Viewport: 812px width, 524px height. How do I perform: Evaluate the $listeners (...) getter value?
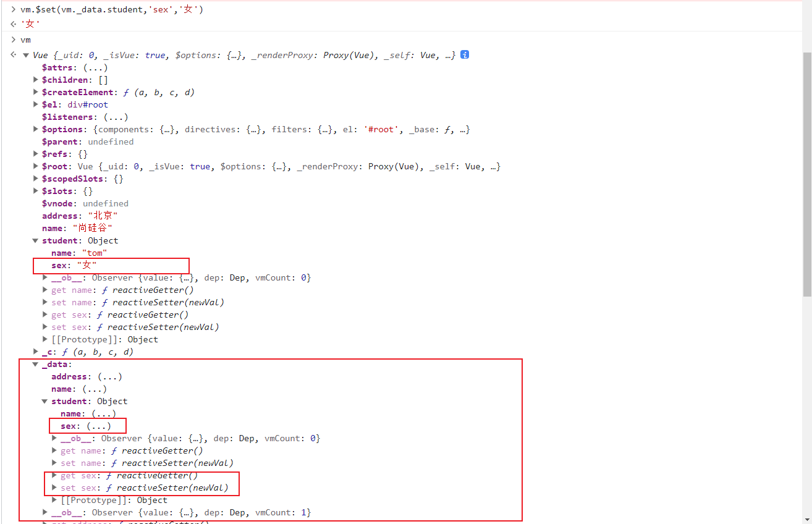tap(116, 117)
